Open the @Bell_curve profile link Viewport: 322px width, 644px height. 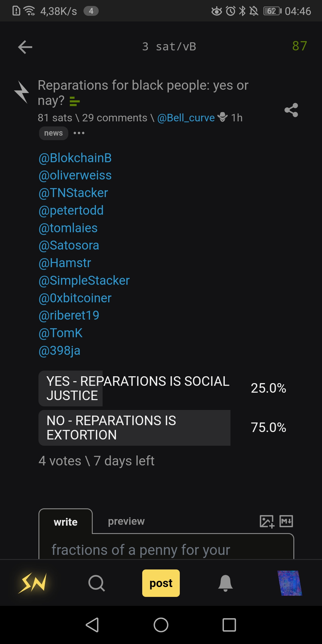[x=186, y=118]
